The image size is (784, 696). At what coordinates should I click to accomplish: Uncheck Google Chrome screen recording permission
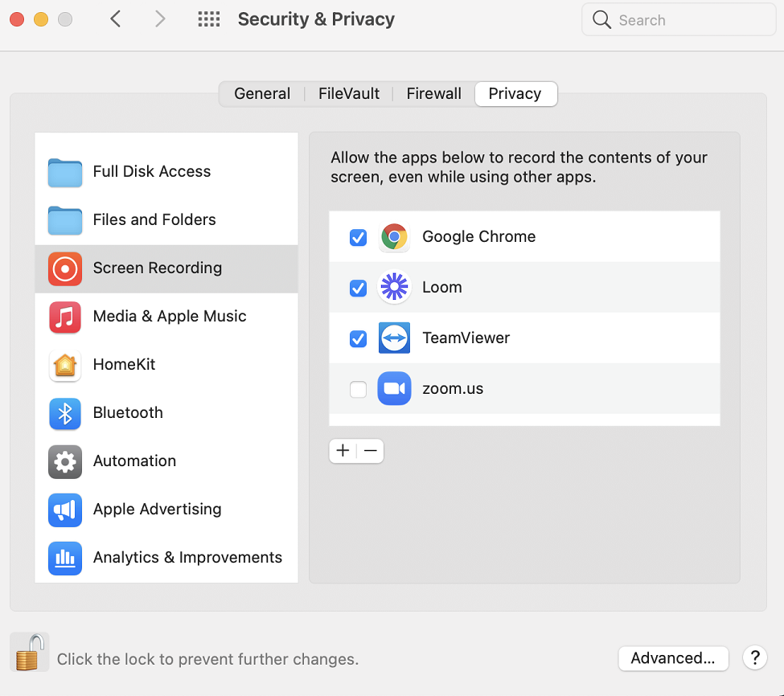coord(358,237)
